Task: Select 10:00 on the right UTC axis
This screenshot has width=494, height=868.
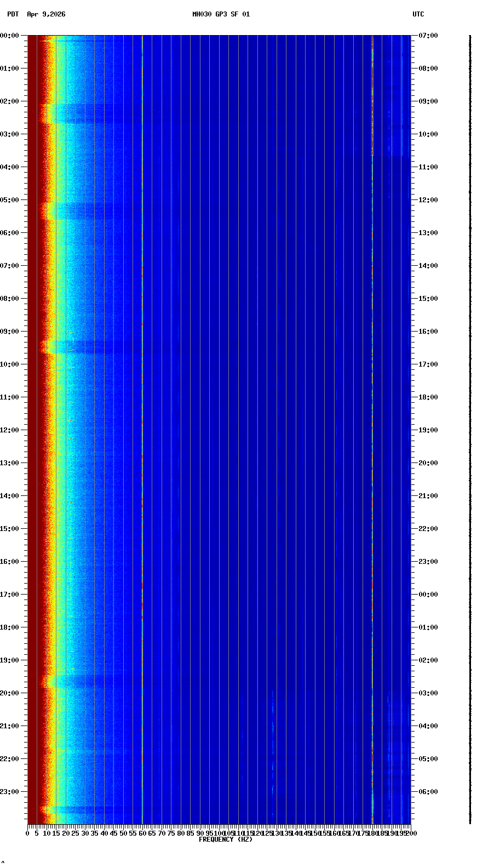Action: 428,134
